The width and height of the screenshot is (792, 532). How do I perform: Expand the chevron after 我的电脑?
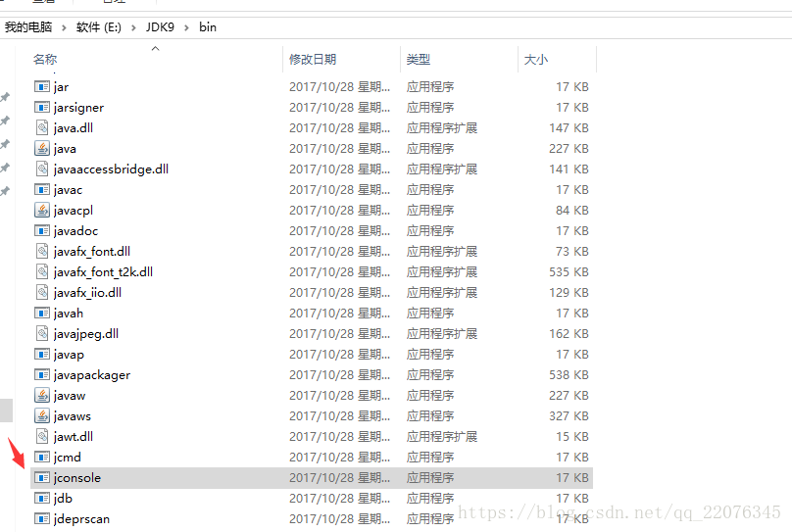(64, 27)
